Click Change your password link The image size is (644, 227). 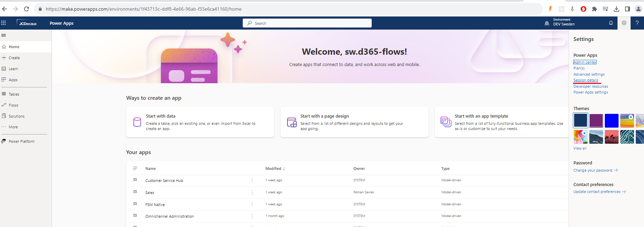[596, 170]
